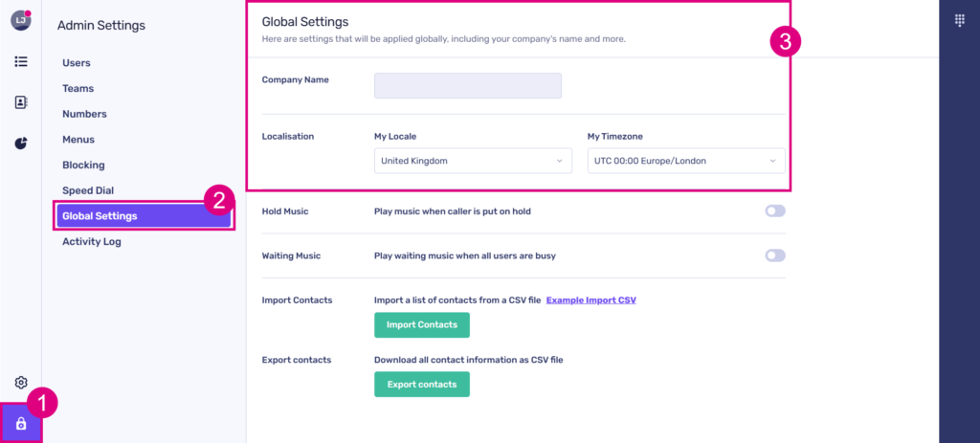Open the dialpad grid icon
Screen dimensions: 980x443
pos(959,21)
